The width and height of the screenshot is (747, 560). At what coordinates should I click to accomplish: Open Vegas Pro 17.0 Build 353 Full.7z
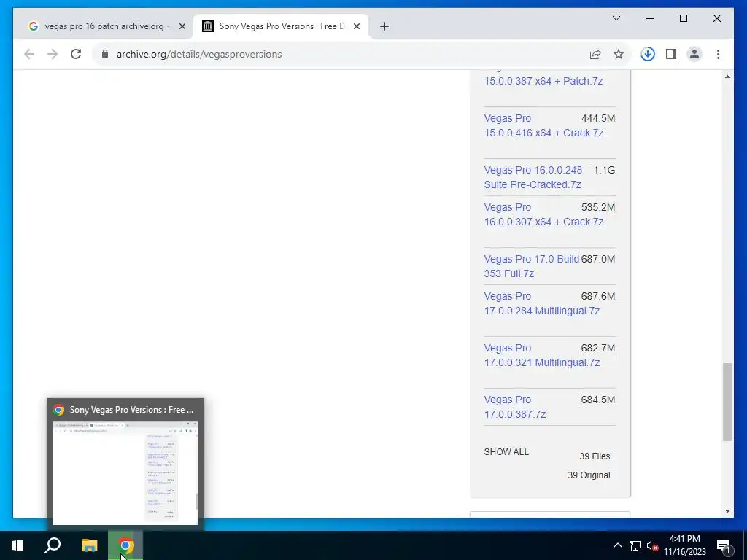point(532,266)
